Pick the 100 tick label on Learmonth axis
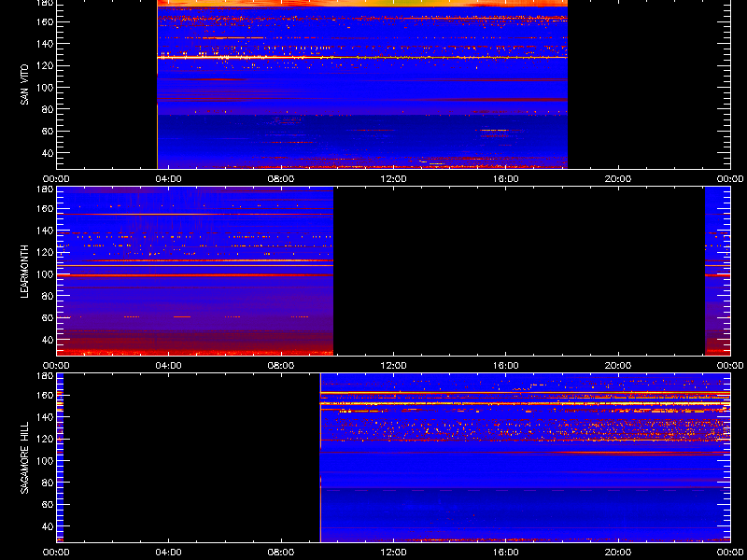The image size is (747, 560). 47,274
